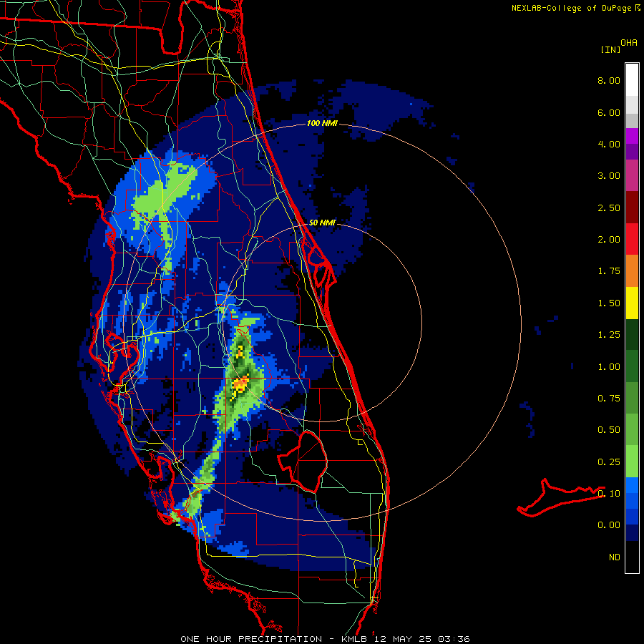644x644 pixels.
Task: Select the lime green swatch above 0.25
Action: (x=632, y=462)
